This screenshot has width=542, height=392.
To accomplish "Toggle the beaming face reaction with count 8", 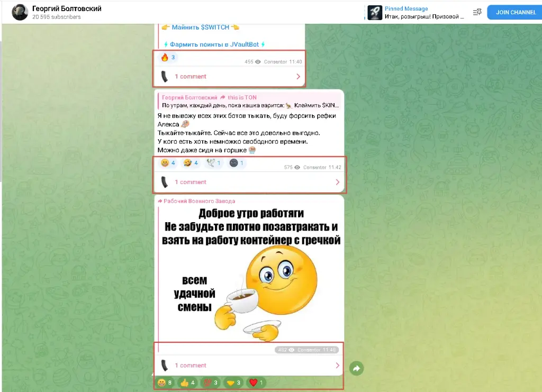I will 165,382.
